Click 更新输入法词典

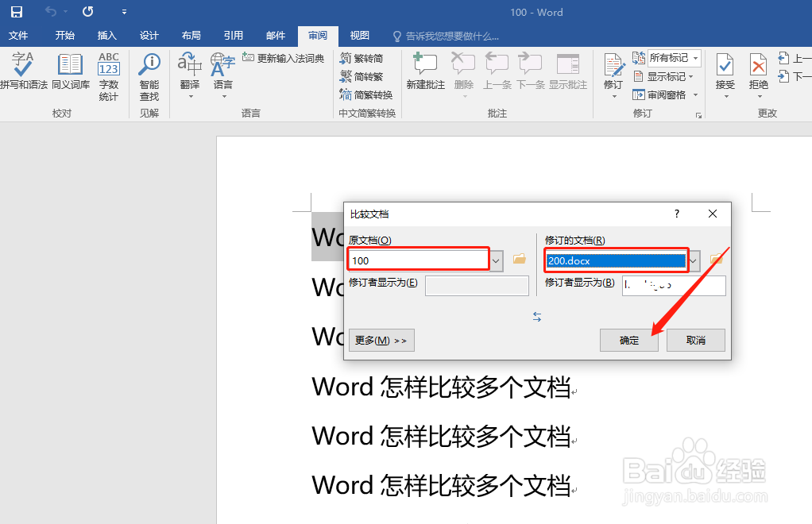(x=284, y=58)
